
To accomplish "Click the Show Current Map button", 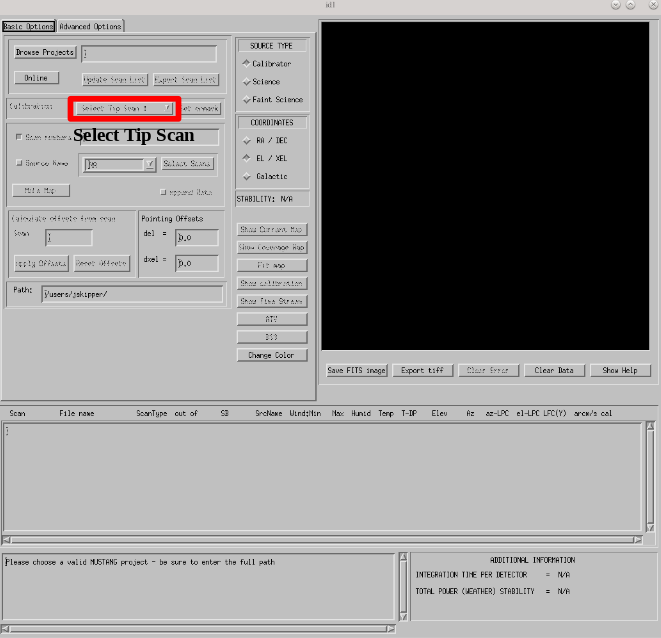I will [x=272, y=229].
